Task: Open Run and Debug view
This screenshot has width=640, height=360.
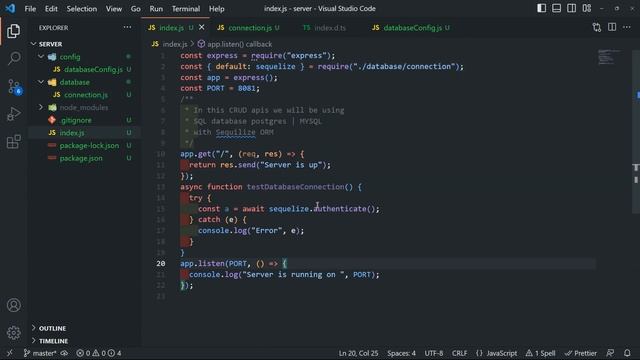Action: click(x=13, y=114)
